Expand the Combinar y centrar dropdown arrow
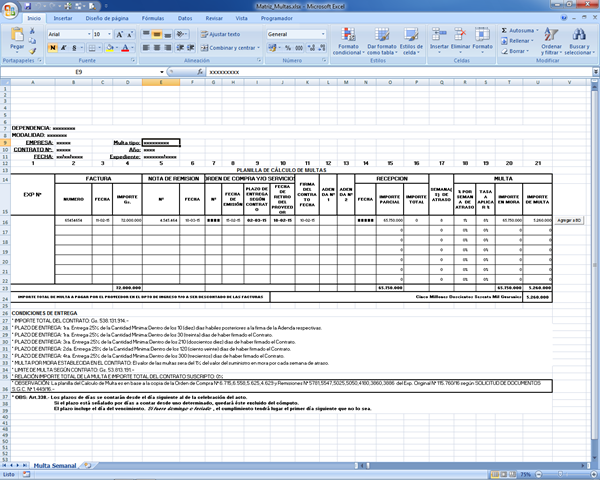Screen dimensions: 600x480 point(258,48)
